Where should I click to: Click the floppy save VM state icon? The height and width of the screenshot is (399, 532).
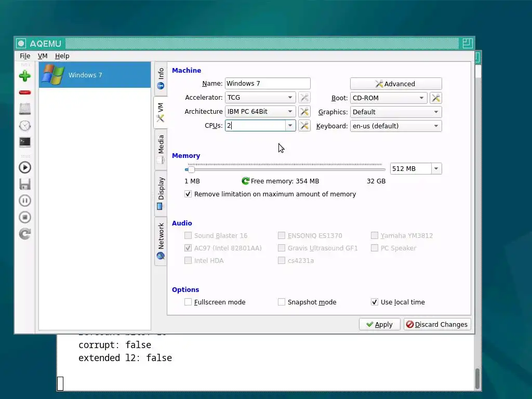(x=25, y=184)
